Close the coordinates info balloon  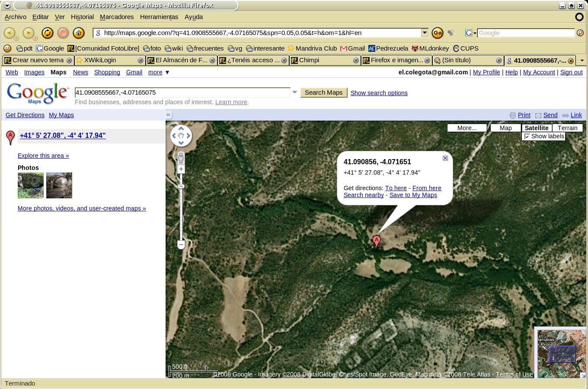coord(445,158)
